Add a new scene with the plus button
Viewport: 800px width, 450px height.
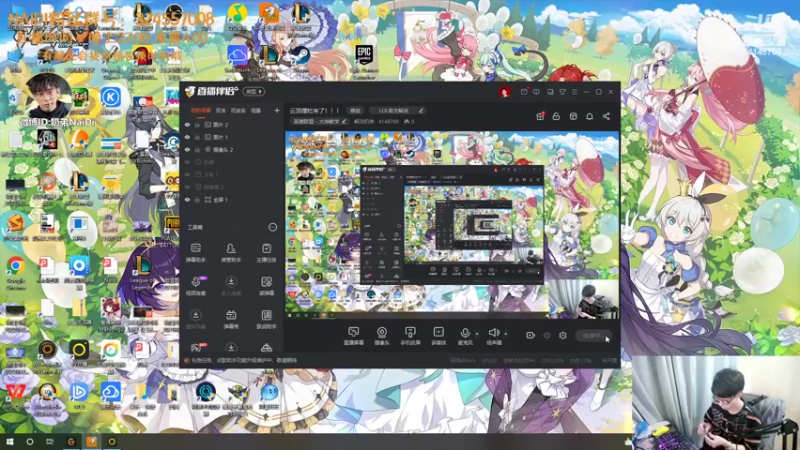pyautogui.click(x=277, y=110)
